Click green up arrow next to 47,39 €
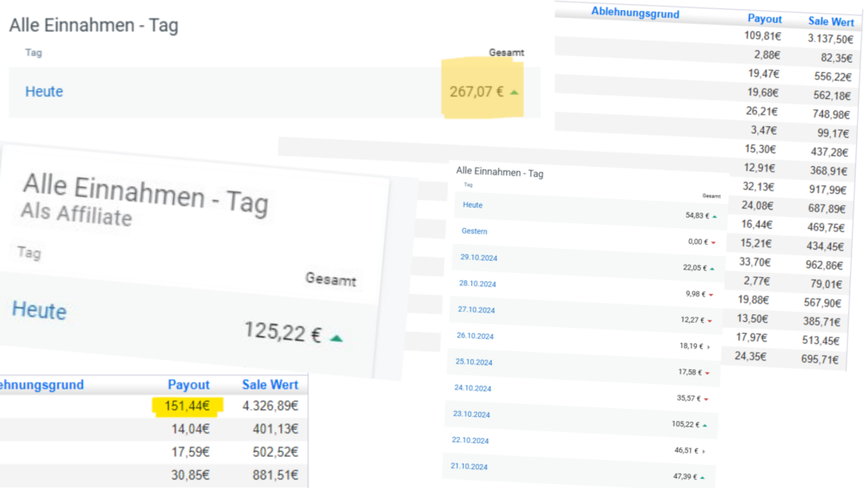Viewport: 868px width, 488px height. (x=703, y=478)
